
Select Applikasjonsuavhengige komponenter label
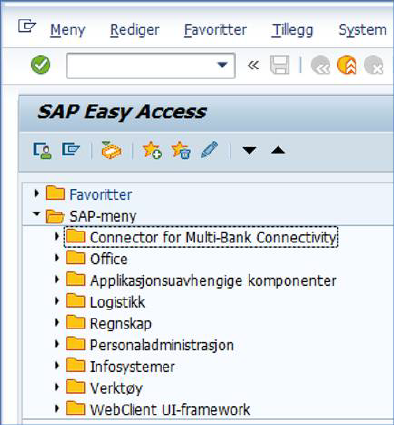click(213, 281)
